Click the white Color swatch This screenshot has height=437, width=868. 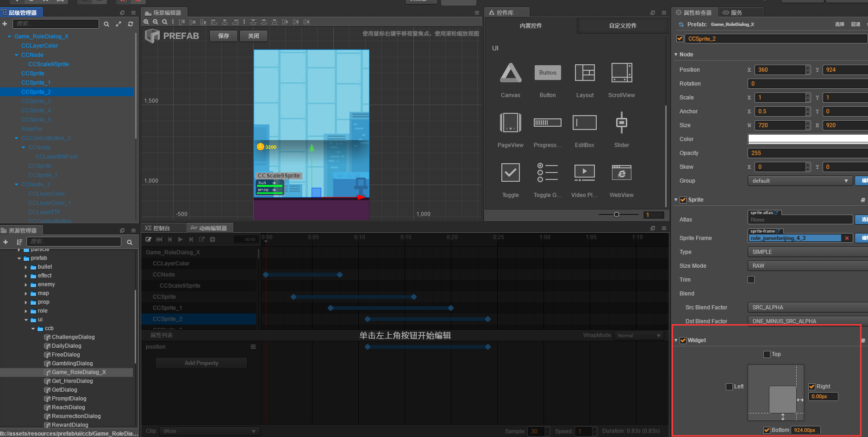pos(807,139)
